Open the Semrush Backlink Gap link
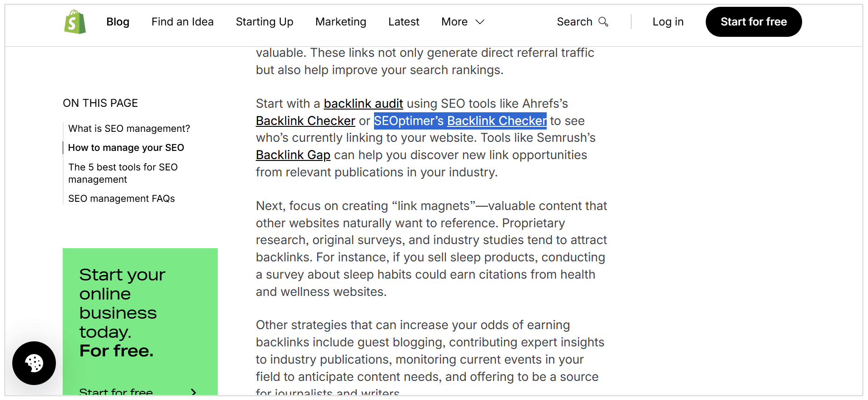Screen dimensions: 868x400 tap(293, 155)
